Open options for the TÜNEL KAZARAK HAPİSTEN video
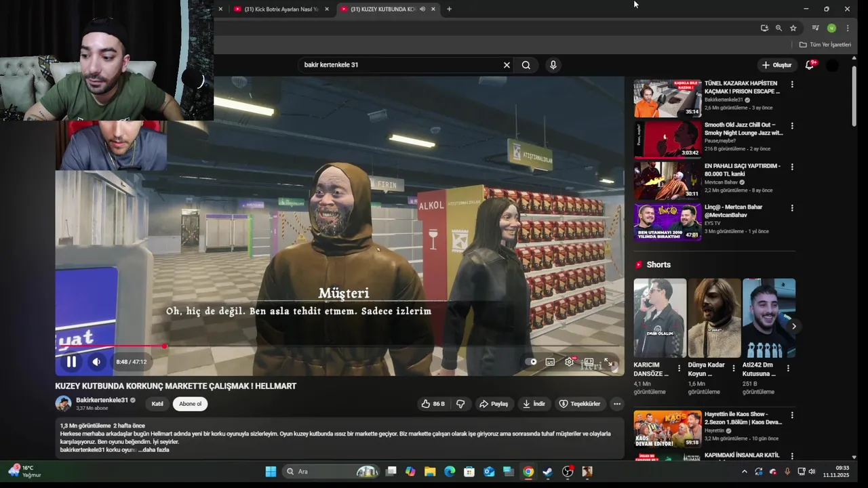This screenshot has width=868, height=488. tap(792, 85)
